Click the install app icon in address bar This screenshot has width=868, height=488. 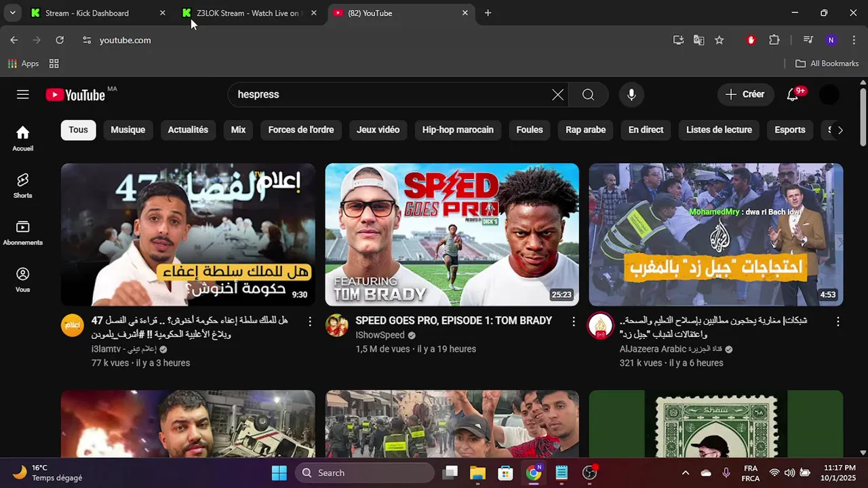point(678,40)
